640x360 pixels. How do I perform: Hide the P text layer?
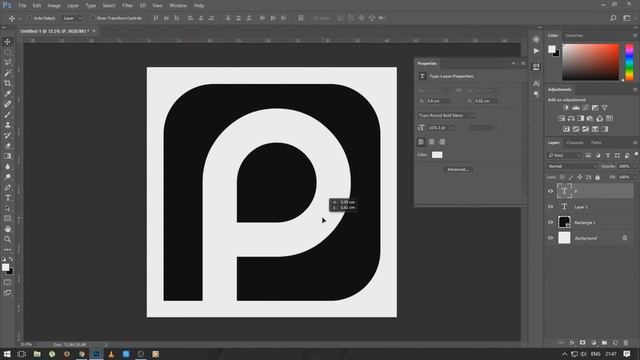click(550, 191)
